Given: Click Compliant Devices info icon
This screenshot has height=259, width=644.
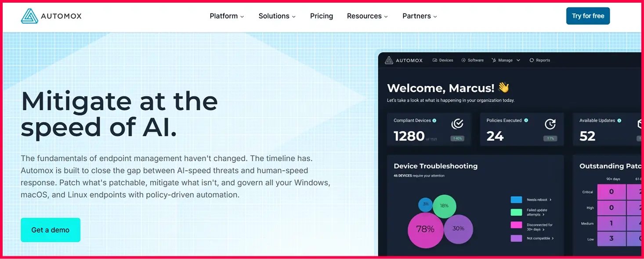Looking at the screenshot, I should point(434,120).
